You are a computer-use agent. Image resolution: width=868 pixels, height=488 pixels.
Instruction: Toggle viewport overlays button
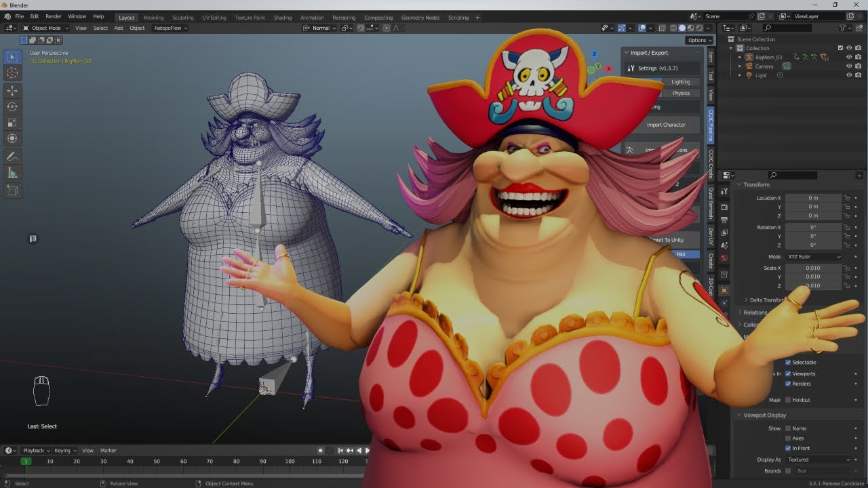click(642, 28)
